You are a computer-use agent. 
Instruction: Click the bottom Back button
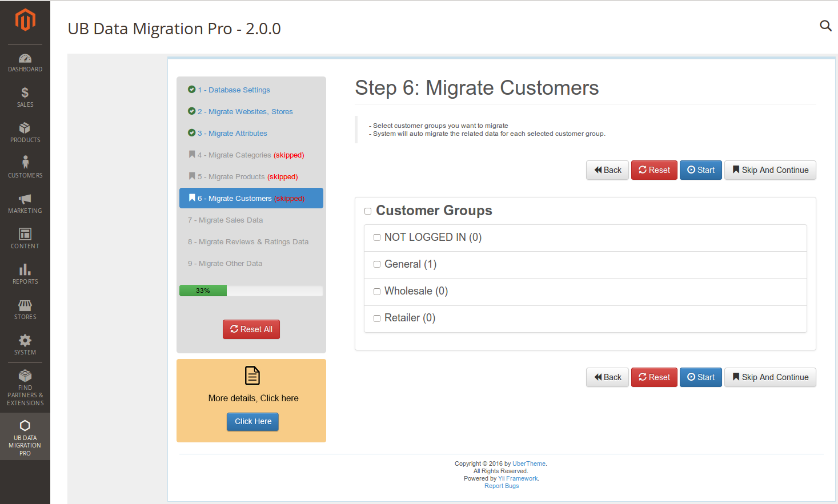click(x=607, y=377)
